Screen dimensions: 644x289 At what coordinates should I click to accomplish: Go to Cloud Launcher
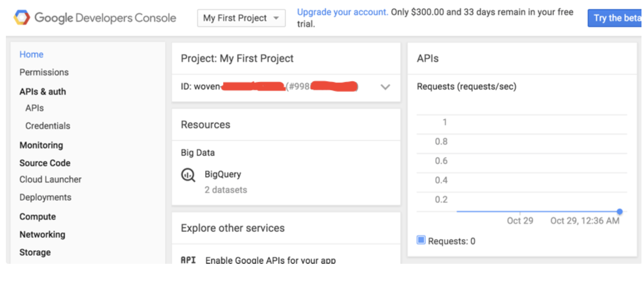pyautogui.click(x=50, y=179)
